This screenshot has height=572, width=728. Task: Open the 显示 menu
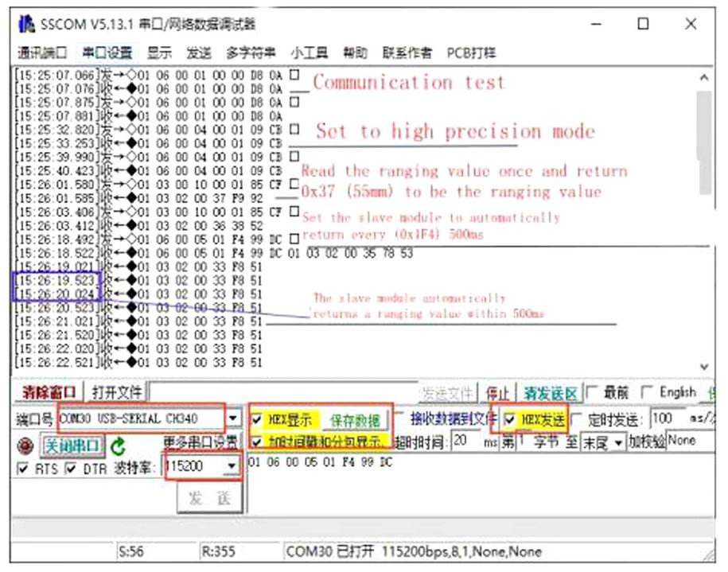point(159,53)
